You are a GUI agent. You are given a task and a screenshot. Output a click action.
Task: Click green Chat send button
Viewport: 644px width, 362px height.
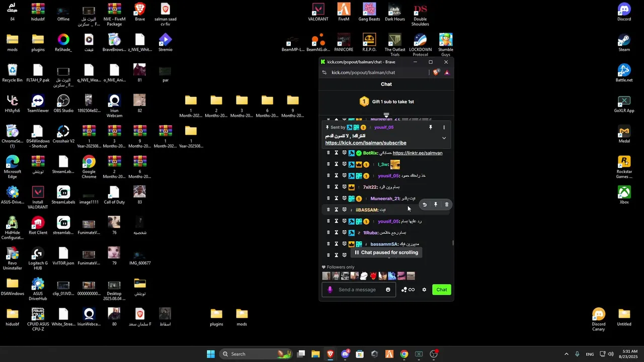point(442,290)
